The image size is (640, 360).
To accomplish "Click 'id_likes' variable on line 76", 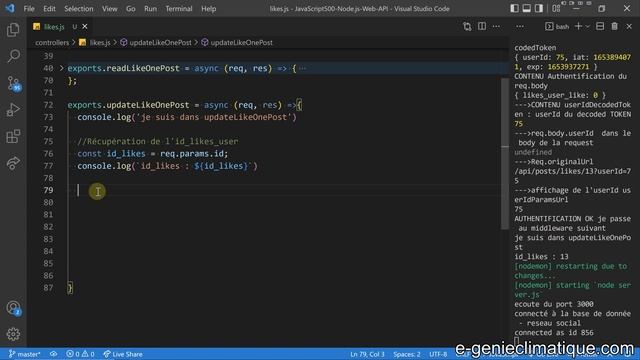I will (126, 154).
